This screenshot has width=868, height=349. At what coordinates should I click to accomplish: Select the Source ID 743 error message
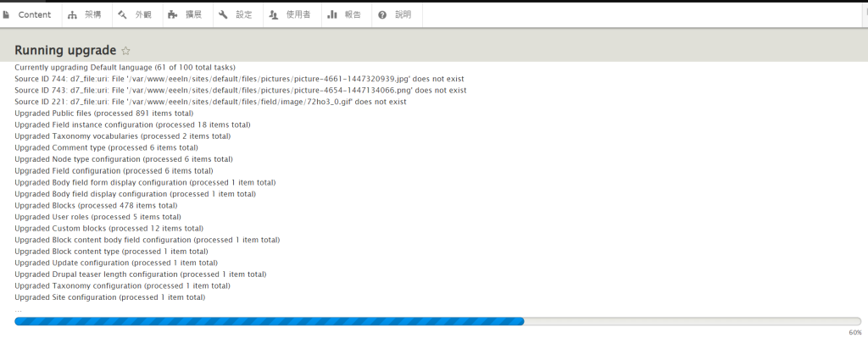pyautogui.click(x=240, y=90)
